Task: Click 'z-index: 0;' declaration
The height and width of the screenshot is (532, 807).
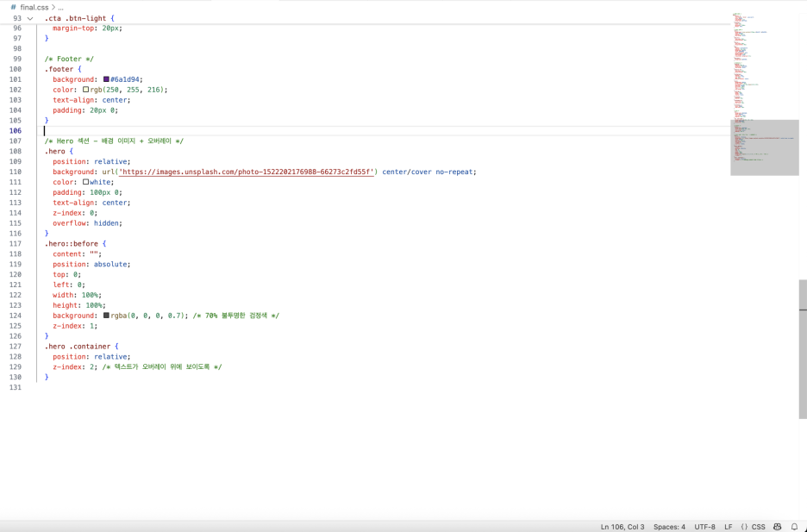Action: coord(75,213)
